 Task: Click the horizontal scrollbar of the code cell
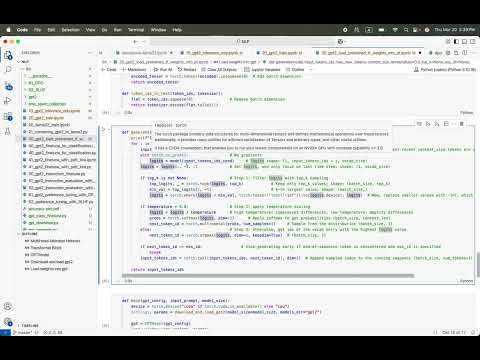click(x=268, y=276)
